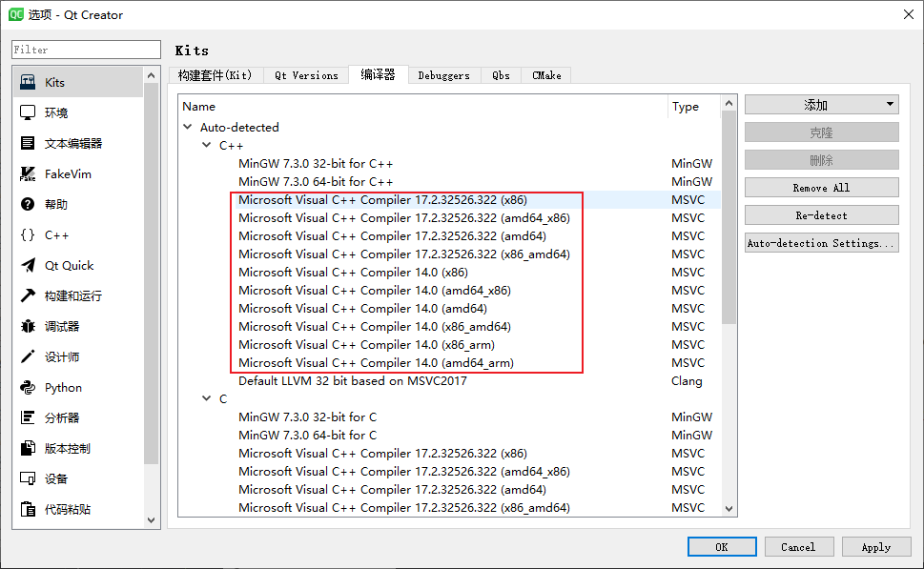Open the 构建和运行 hammer icon
The width and height of the screenshot is (924, 569).
click(28, 295)
